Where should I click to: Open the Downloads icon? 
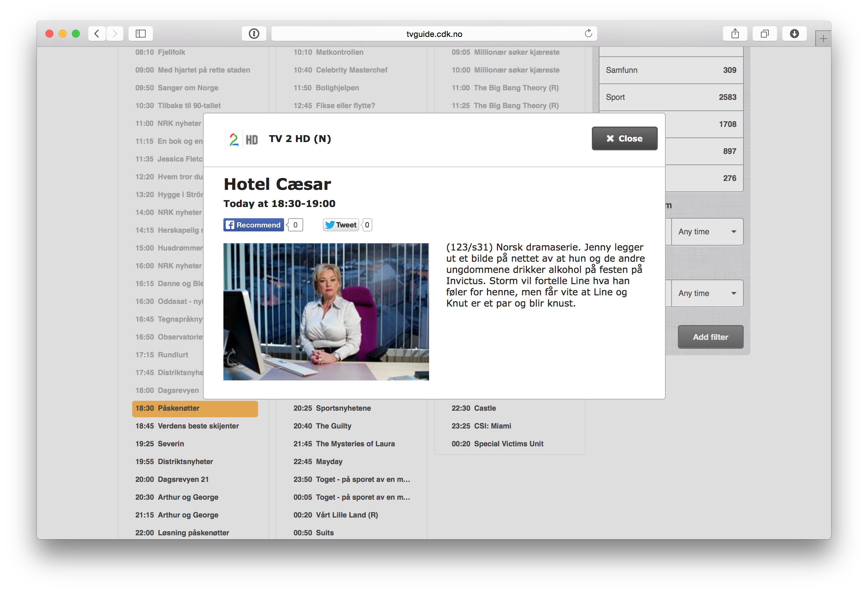click(794, 34)
